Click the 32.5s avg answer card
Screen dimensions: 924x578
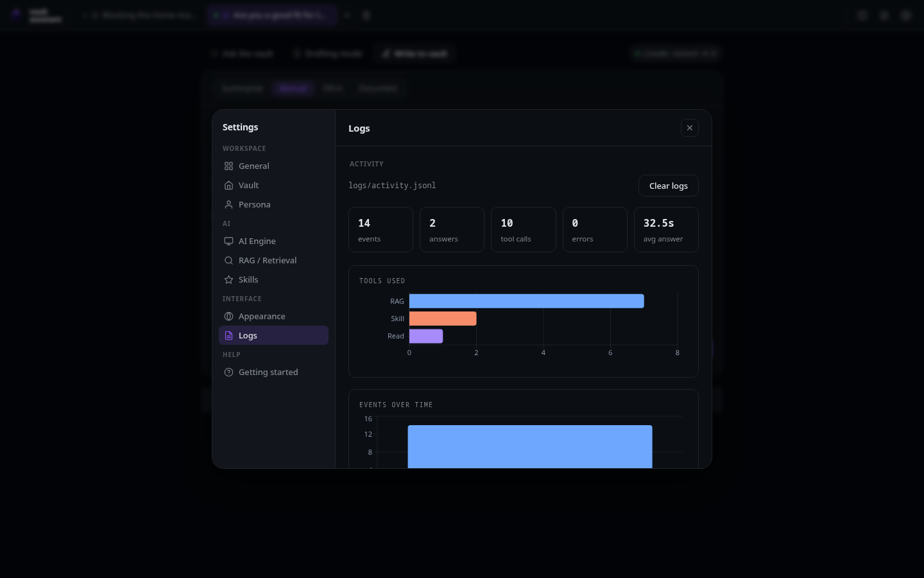coord(666,229)
